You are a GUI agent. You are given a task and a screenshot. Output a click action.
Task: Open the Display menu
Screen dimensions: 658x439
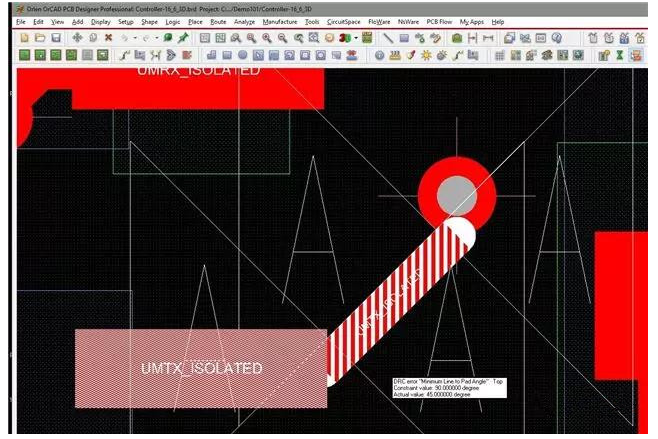pyautogui.click(x=101, y=22)
